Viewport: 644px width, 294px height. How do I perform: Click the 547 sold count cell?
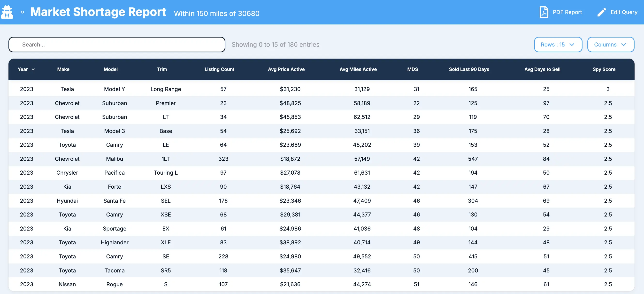click(473, 159)
